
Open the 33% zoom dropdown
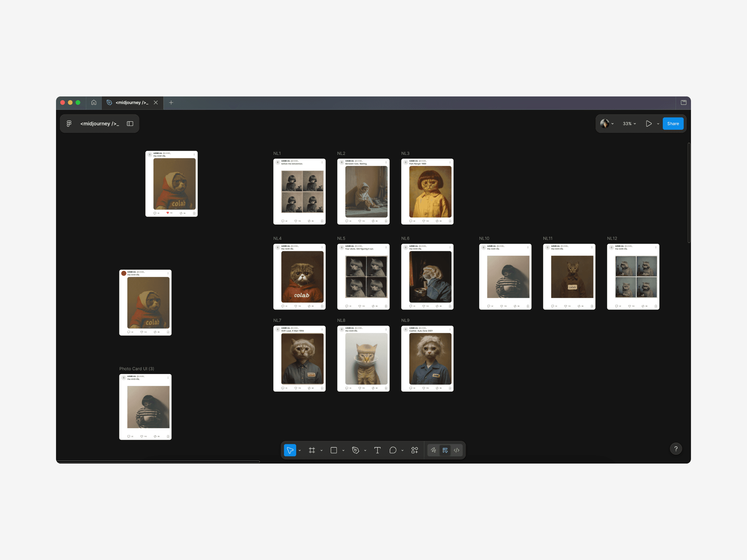629,124
